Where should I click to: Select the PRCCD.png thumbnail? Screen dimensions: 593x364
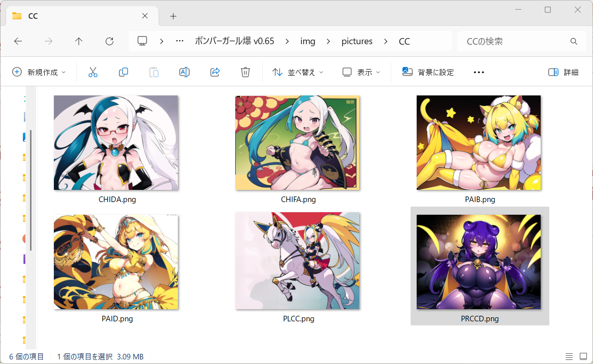(479, 262)
